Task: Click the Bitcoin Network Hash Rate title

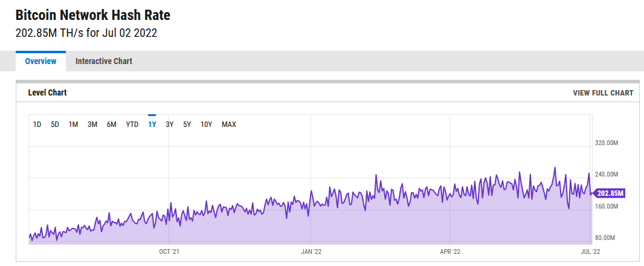Action: click(x=93, y=15)
